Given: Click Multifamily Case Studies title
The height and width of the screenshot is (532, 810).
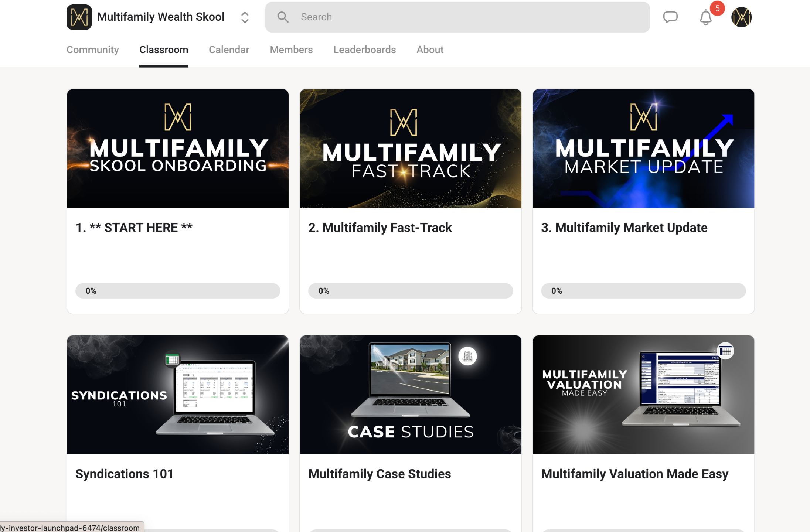Looking at the screenshot, I should click(380, 474).
